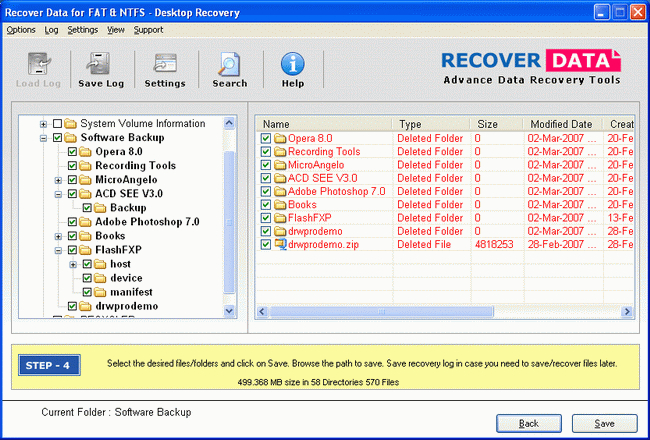Click the Opera 8.0 folder icon in file list
Image resolution: width=650 pixels, height=440 pixels.
click(280, 138)
